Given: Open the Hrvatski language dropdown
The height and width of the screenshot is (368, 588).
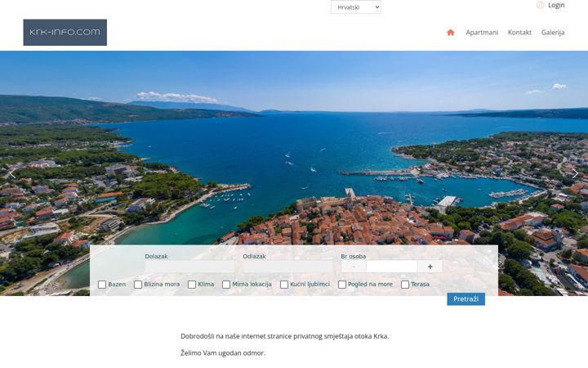Looking at the screenshot, I should click(x=356, y=7).
